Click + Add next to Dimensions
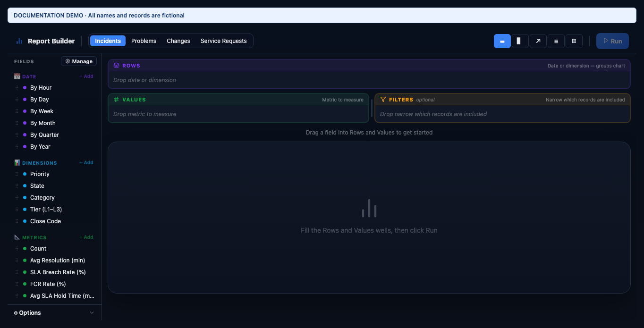 tap(86, 162)
